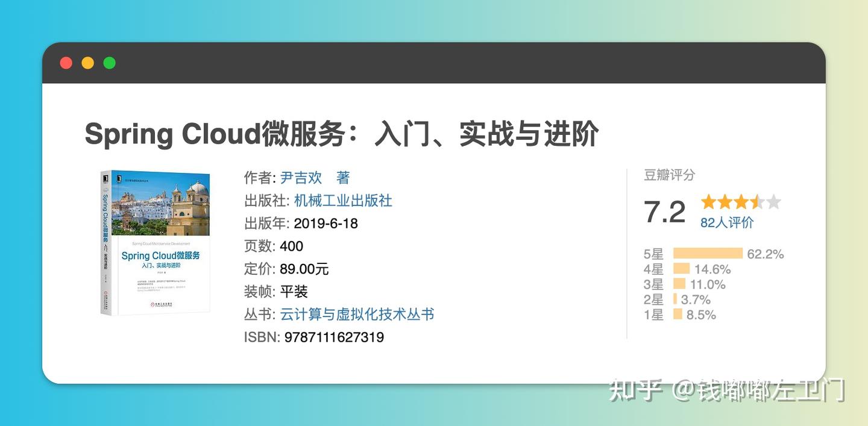Click the star rating icons

(741, 202)
